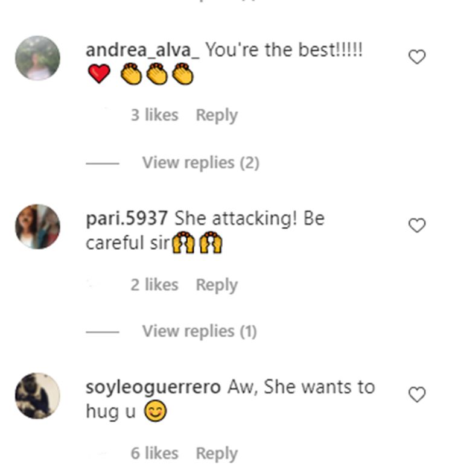Click the smiling face emoji after 'hug u'
This screenshot has height=476, width=458.
coord(155,411)
